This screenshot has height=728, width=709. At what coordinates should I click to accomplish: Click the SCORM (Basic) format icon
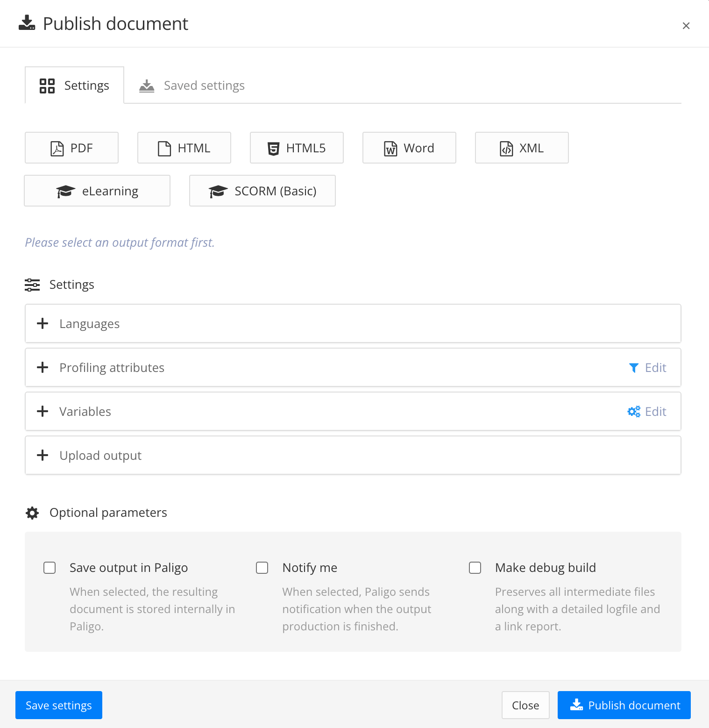(218, 191)
